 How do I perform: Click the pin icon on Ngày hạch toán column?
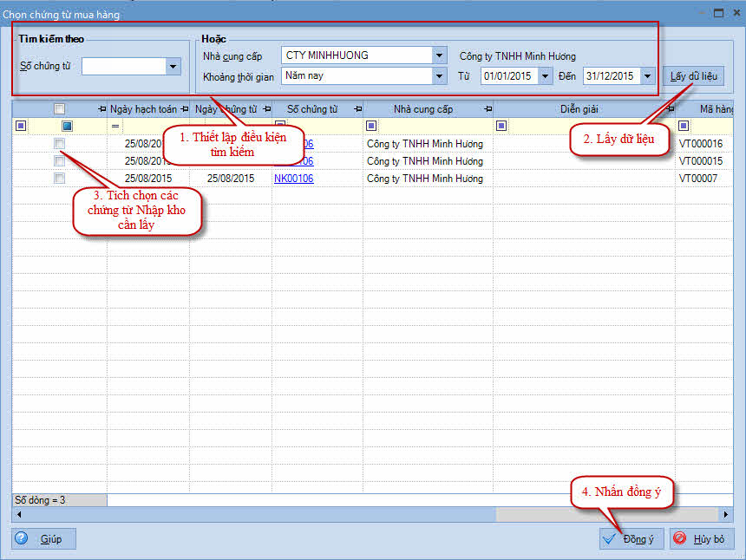(x=183, y=109)
